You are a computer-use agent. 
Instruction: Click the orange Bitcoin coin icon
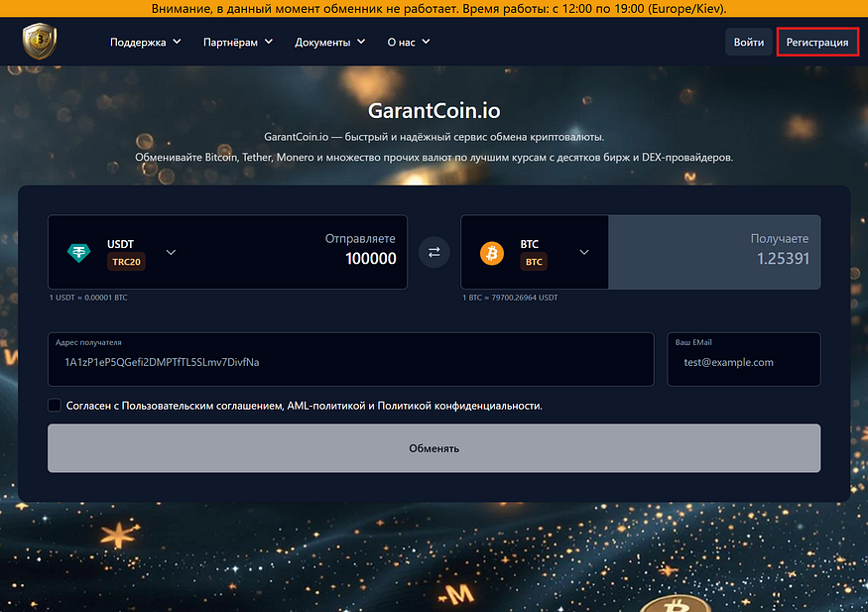click(492, 253)
